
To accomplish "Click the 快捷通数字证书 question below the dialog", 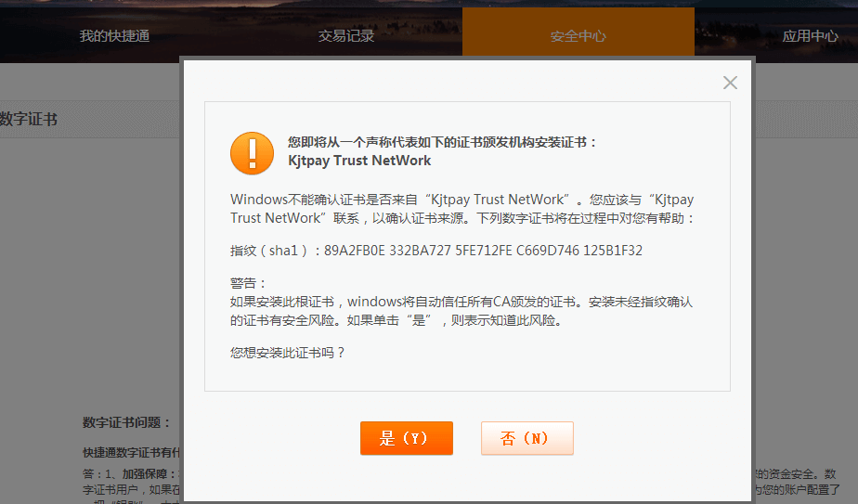I will pos(130,453).
